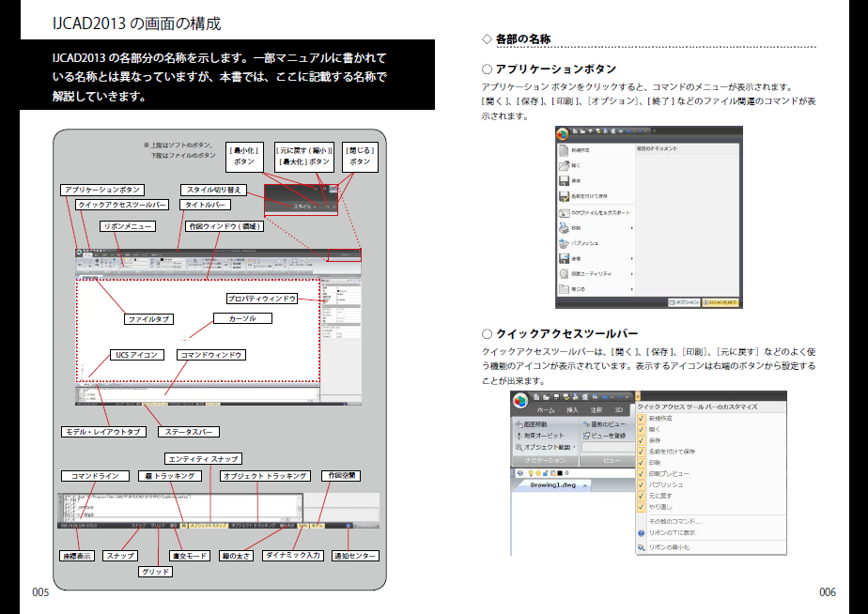
Task: Click the 印刷 printer icon in application menu
Action: [x=564, y=228]
